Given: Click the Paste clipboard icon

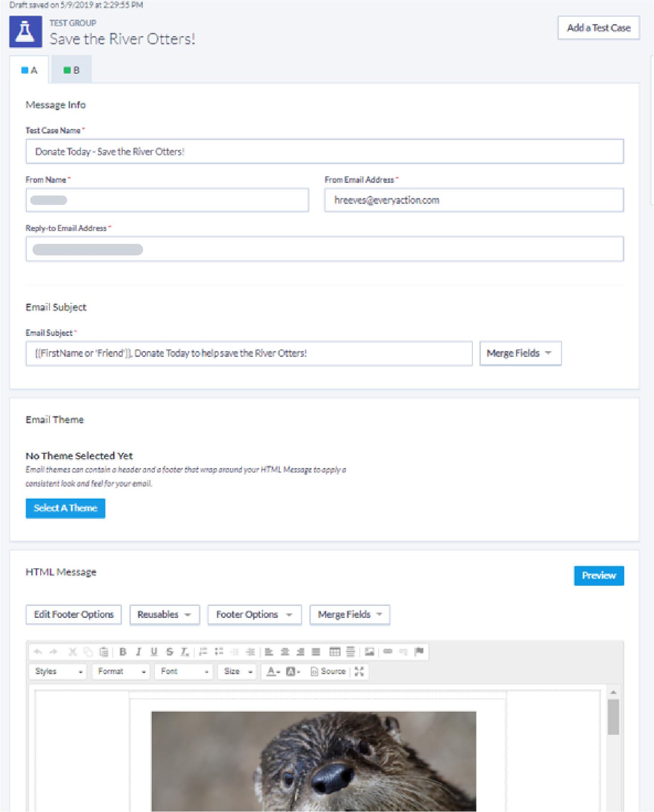Looking at the screenshot, I should coord(104,652).
